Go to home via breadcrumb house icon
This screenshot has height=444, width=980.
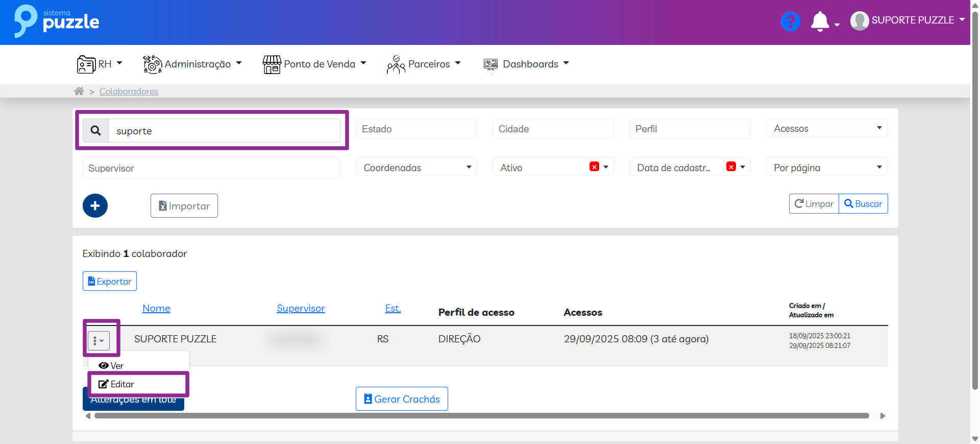79,91
